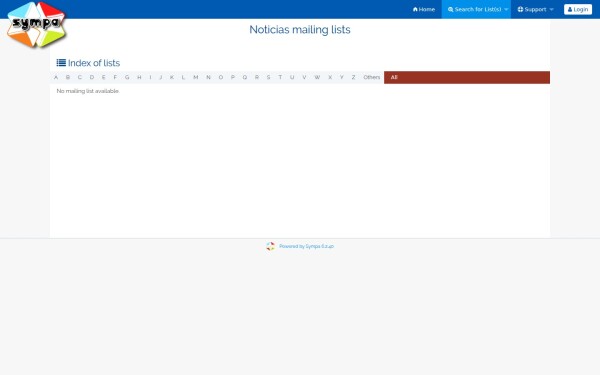The width and height of the screenshot is (600, 375).
Task: Click the Login button
Action: click(578, 9)
